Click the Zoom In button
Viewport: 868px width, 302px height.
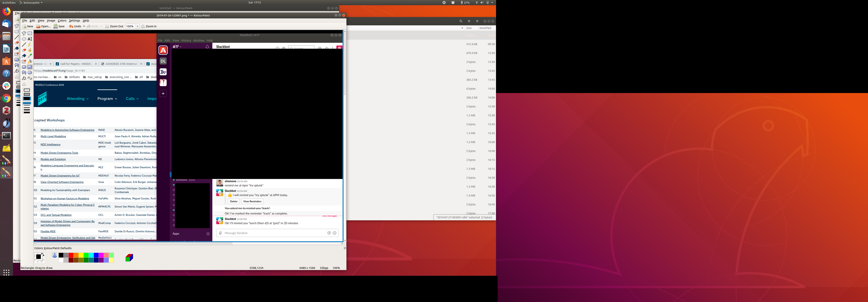[x=149, y=26]
